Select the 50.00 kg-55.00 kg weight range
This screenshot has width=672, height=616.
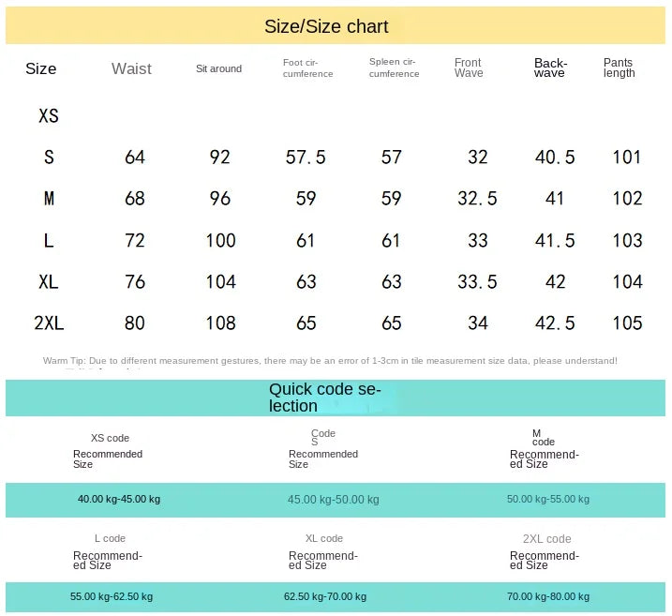[548, 499]
